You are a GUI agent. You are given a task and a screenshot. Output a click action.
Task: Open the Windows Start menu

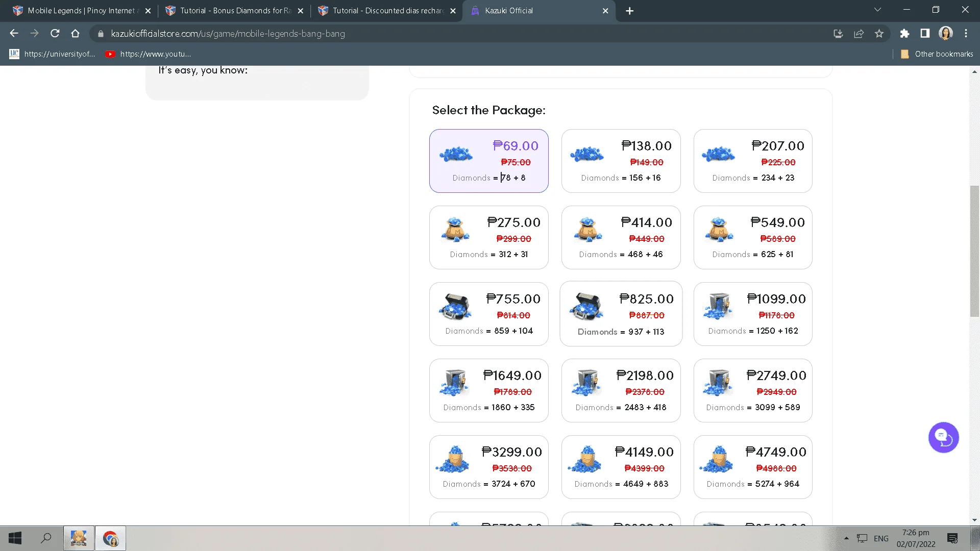[15, 538]
